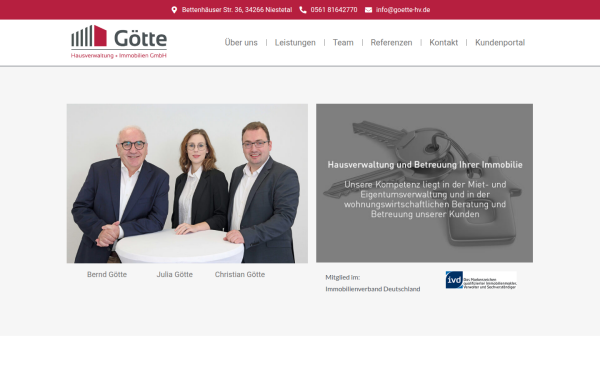This screenshot has height=375, width=600.
Task: Click the name Julia Götte
Action: coord(174,274)
